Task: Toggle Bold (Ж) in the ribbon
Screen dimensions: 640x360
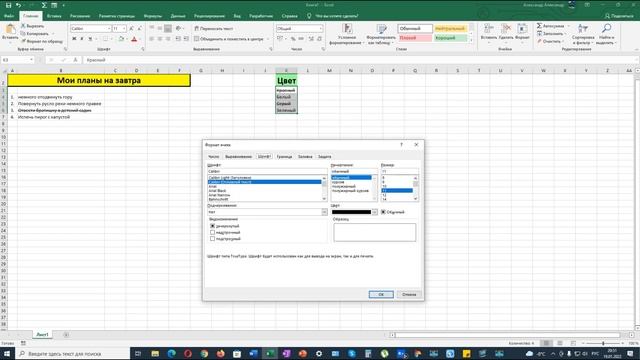Action: coord(74,39)
